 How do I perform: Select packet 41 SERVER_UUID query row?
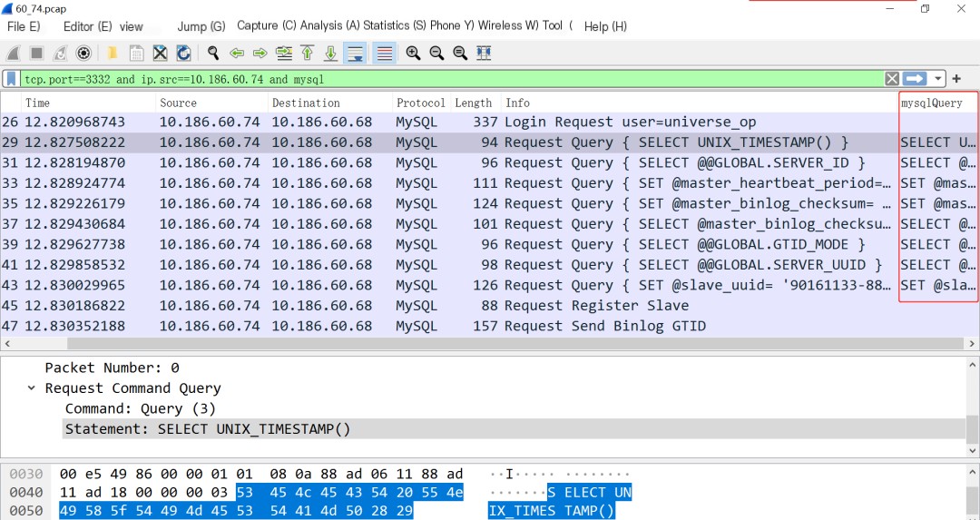[x=489, y=264]
